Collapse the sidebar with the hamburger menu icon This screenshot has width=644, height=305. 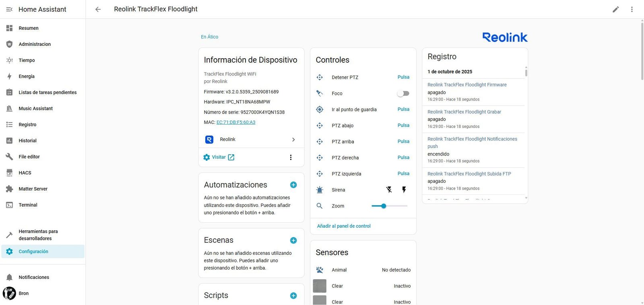tap(9, 9)
